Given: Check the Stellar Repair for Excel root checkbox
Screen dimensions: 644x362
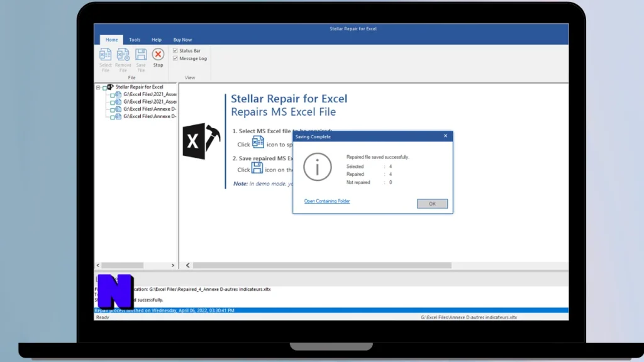Looking at the screenshot, I should click(x=105, y=87).
